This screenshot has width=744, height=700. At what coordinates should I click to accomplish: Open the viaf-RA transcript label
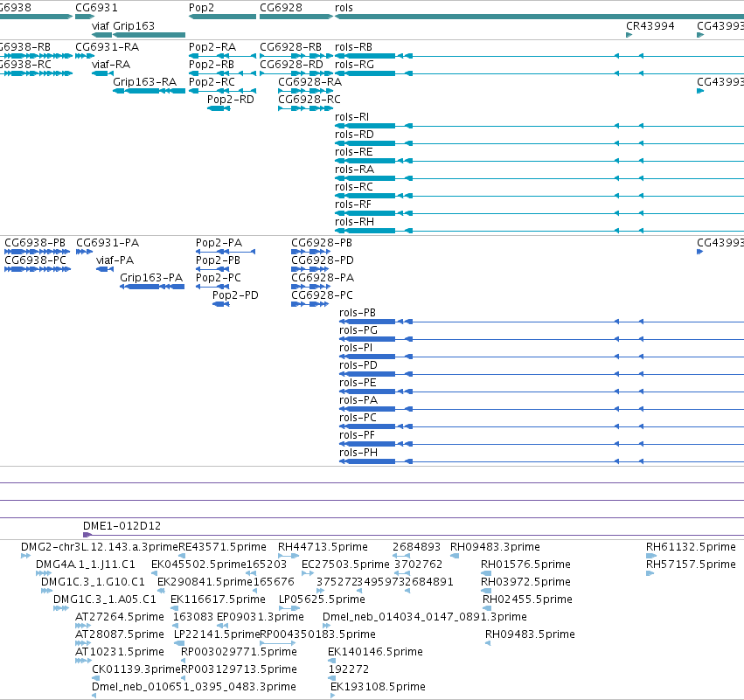(111, 65)
